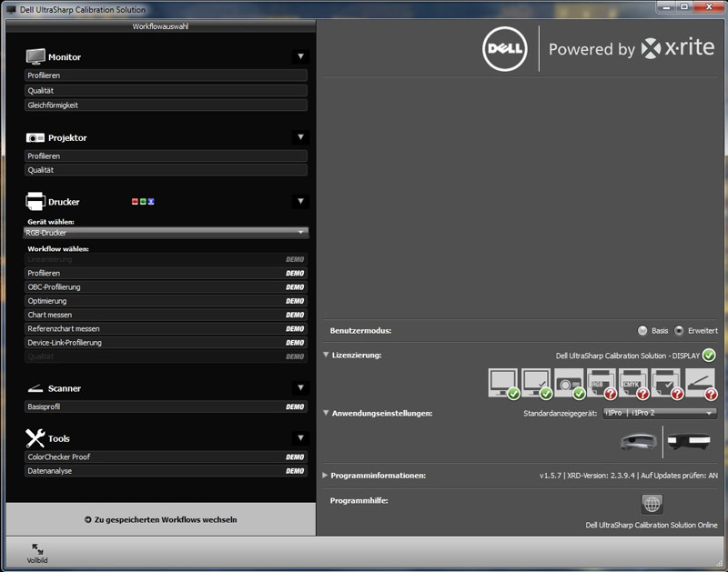Collapse the Drucker section arrow
This screenshot has height=572, width=728.
point(300,201)
